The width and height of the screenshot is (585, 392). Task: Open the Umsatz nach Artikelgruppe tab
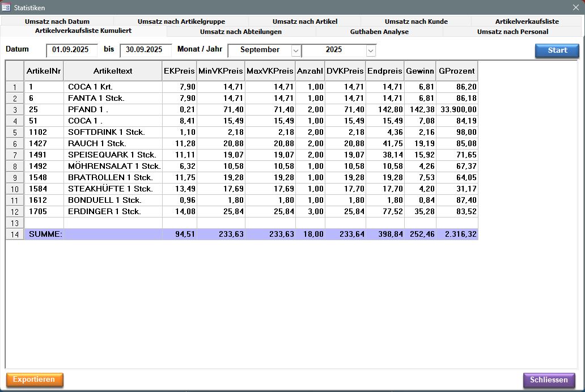coord(181,22)
